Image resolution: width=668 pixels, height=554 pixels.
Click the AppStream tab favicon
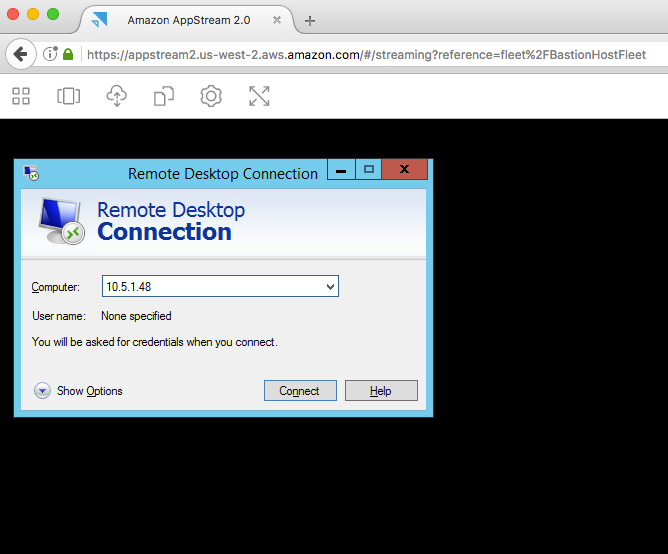tap(100, 20)
